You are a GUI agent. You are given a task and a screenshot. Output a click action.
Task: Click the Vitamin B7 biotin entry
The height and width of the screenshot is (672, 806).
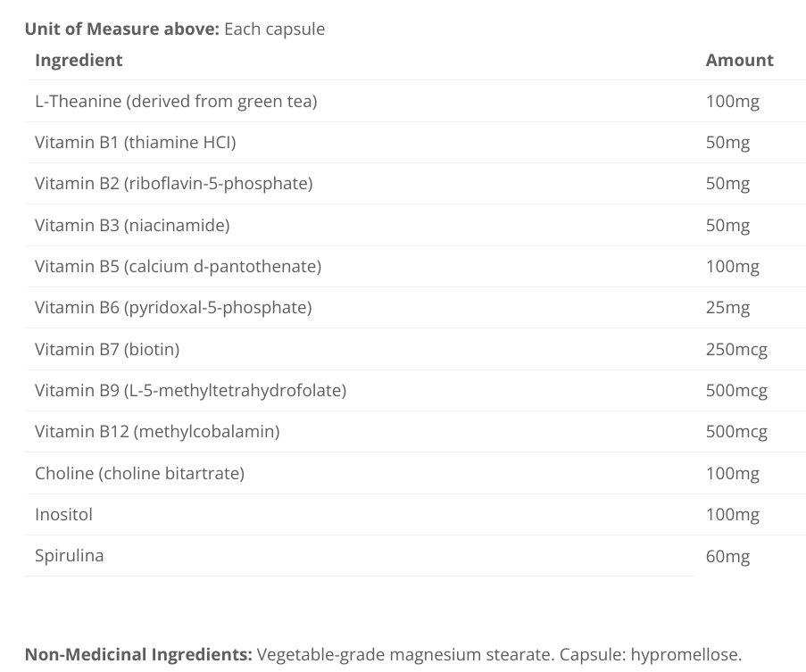pyautogui.click(x=107, y=349)
